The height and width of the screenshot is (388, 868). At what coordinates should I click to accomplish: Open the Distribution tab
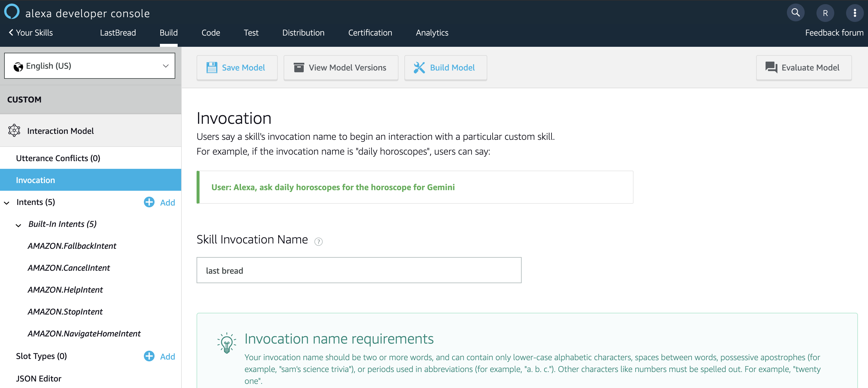[303, 33]
